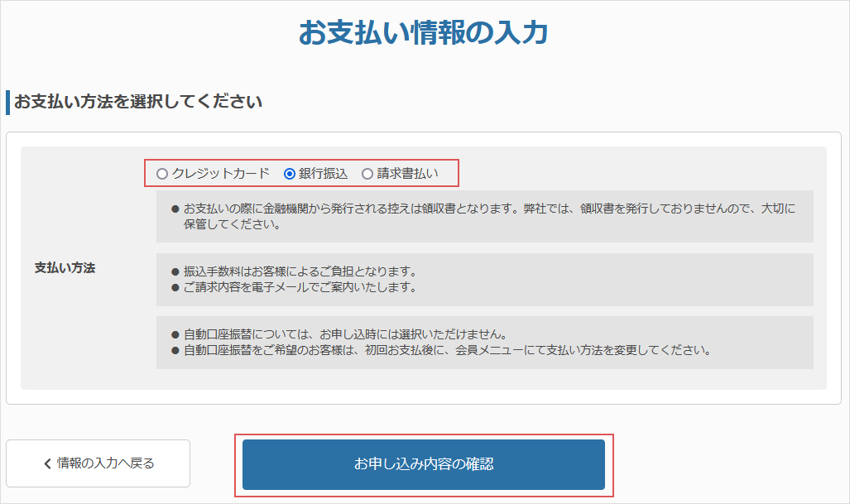Click the bullet icon before お支払いの際に text
The width and height of the screenshot is (850, 504).
click(x=175, y=209)
